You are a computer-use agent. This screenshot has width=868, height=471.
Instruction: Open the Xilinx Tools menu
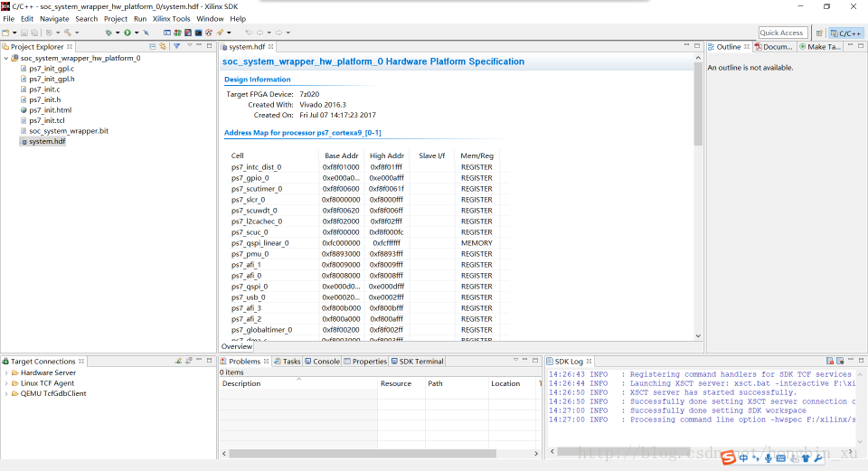click(171, 19)
